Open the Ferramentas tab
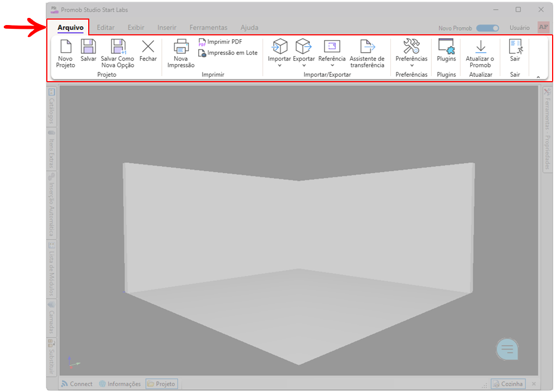Image resolution: width=557 pixels, height=392 pixels. click(208, 28)
